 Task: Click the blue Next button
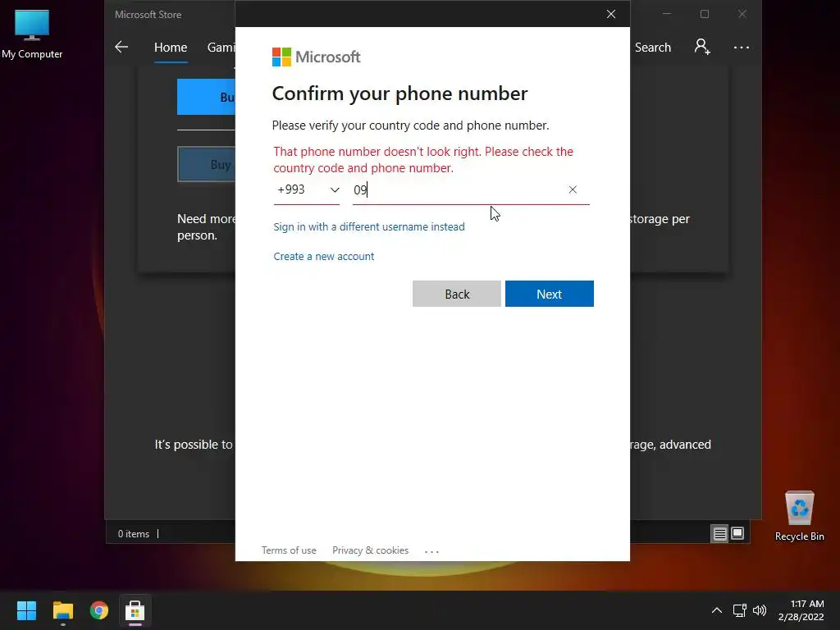tap(549, 294)
